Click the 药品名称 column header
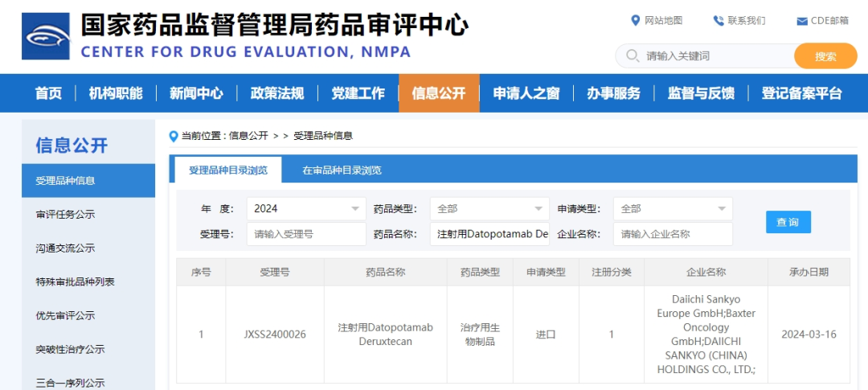Screen dimensions: 868x390 [385, 272]
